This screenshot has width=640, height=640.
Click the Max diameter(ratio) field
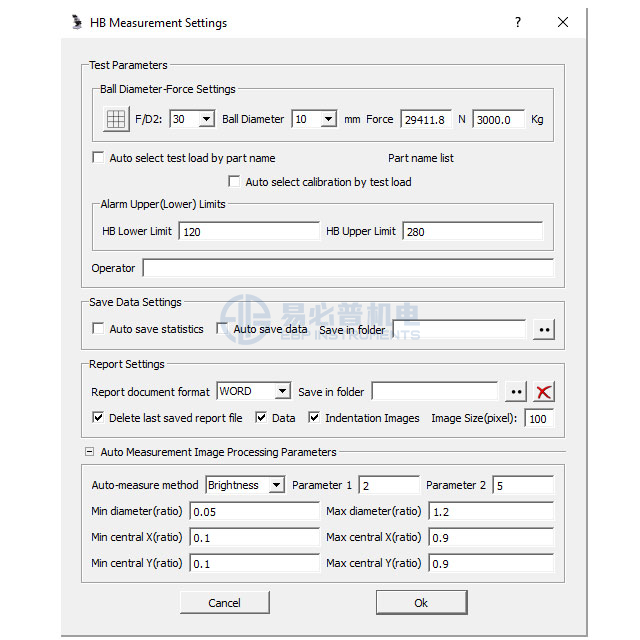[x=491, y=511]
